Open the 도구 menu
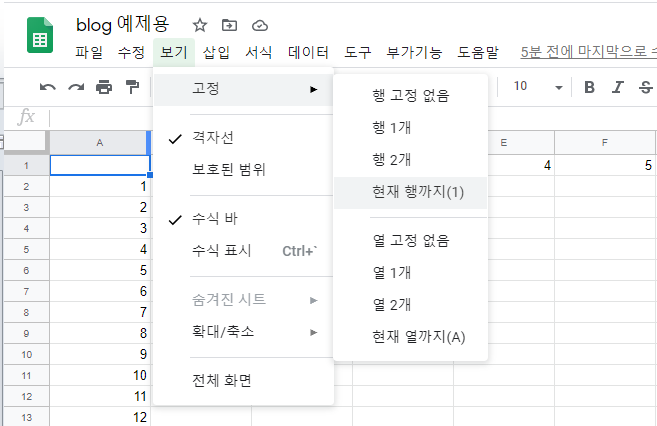657x426 pixels. pos(357,52)
